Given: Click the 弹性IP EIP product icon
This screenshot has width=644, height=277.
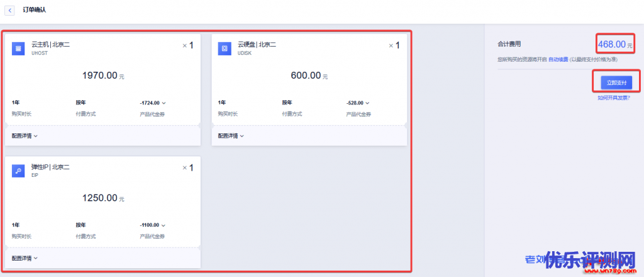Looking at the screenshot, I should 18,171.
